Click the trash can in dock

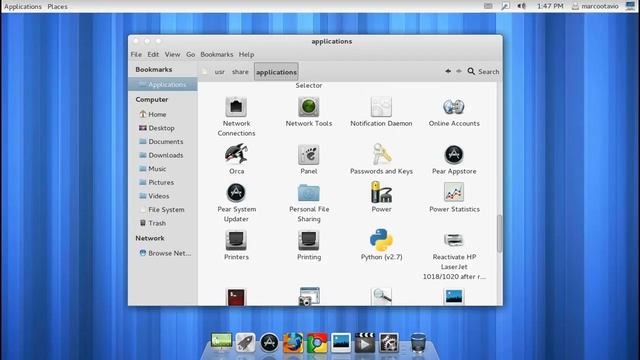pyautogui.click(x=418, y=342)
